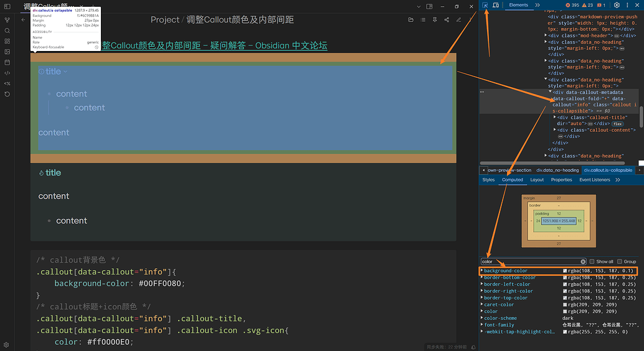Click Obsidian settings gear at bottom left

6,344
